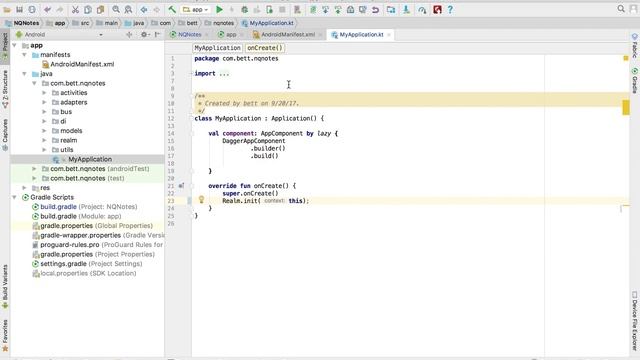This screenshot has height=360, width=640.
Task: Click the stop square icon in the toolbar
Action: 282,9
